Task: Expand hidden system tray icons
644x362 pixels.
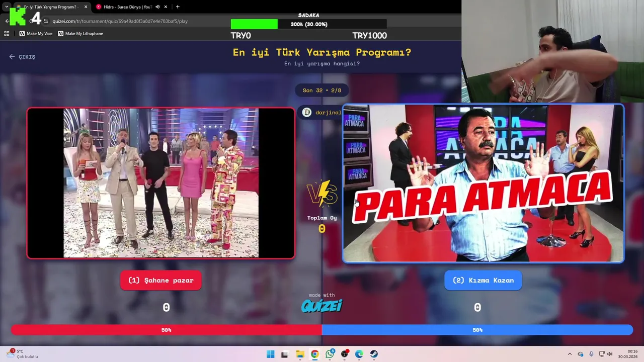Action: coord(570,354)
